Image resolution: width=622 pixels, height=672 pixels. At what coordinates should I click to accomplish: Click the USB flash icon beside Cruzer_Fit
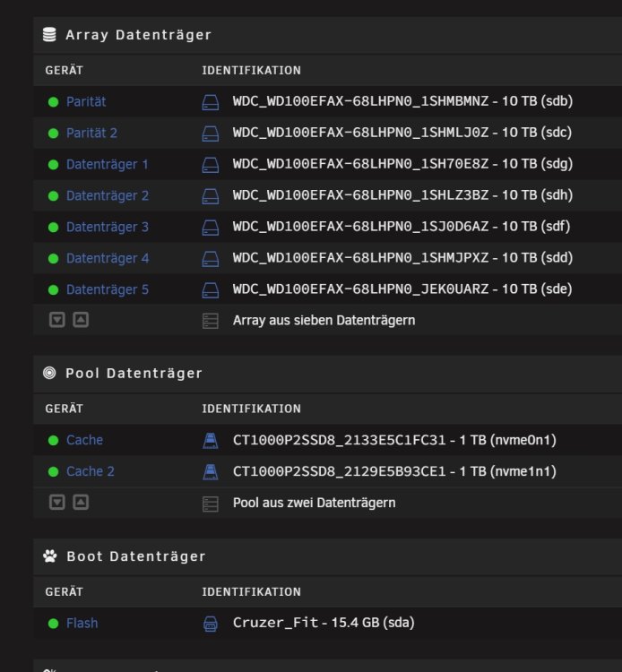[210, 624]
